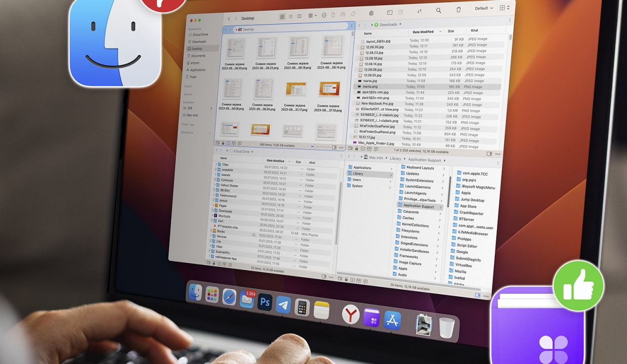
Task: Open the purple file manager Dock icon
Action: [x=372, y=317]
